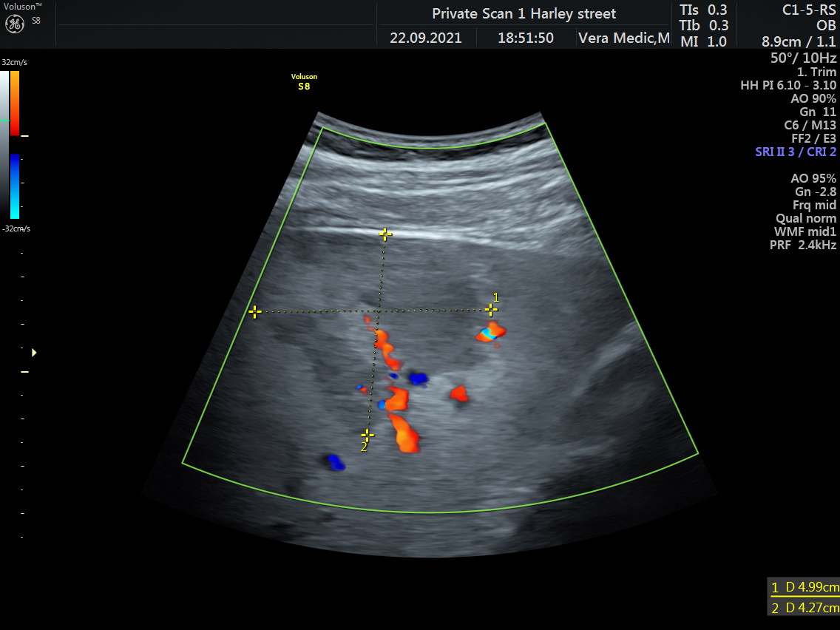The width and height of the screenshot is (840, 630).
Task: Open the Frq mid frequency selector
Action: 816,205
